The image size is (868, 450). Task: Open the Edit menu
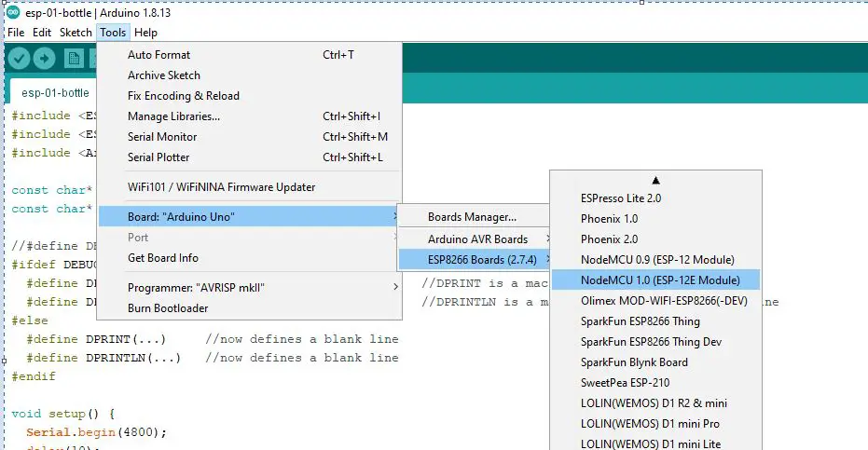[42, 33]
